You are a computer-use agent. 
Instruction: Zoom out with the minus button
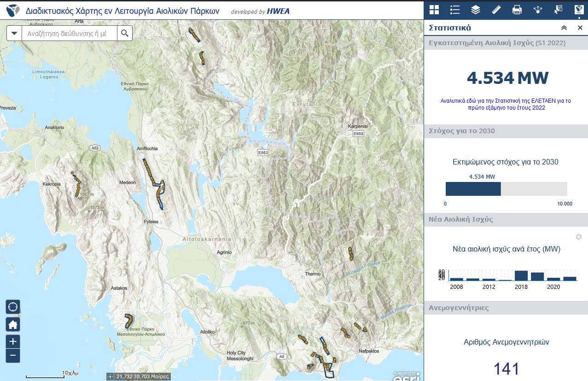pyautogui.click(x=13, y=356)
